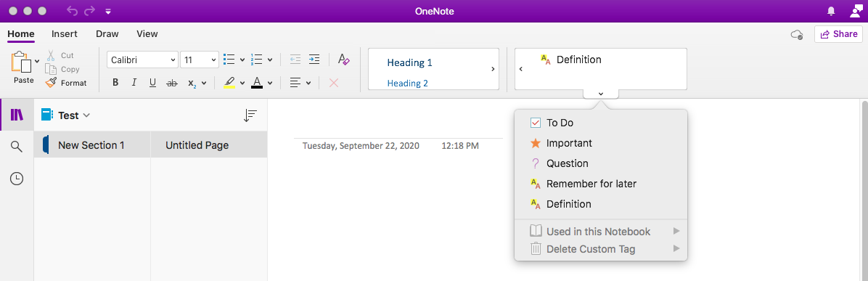Toggle Strikethrough formatting
The height and width of the screenshot is (281, 868).
tap(172, 83)
